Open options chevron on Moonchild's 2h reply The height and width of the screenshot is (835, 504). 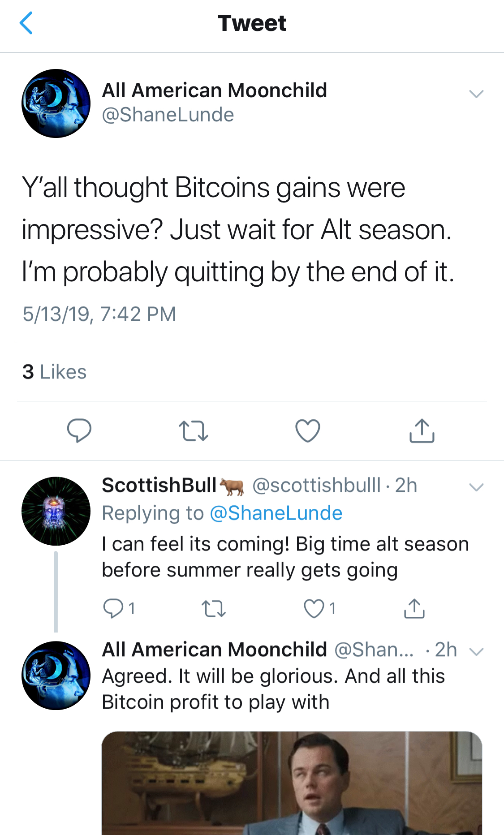click(476, 652)
